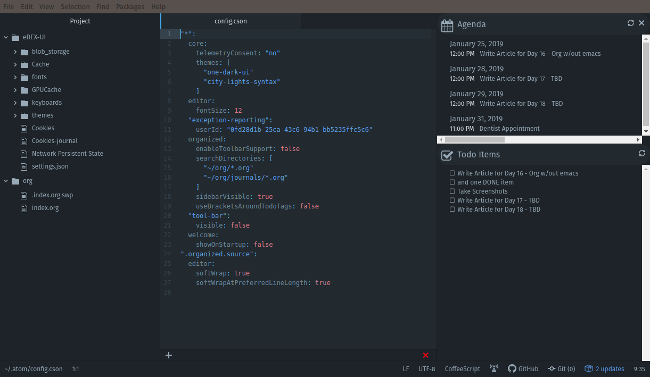
Task: Open the Packages menu
Action: pyautogui.click(x=130, y=6)
